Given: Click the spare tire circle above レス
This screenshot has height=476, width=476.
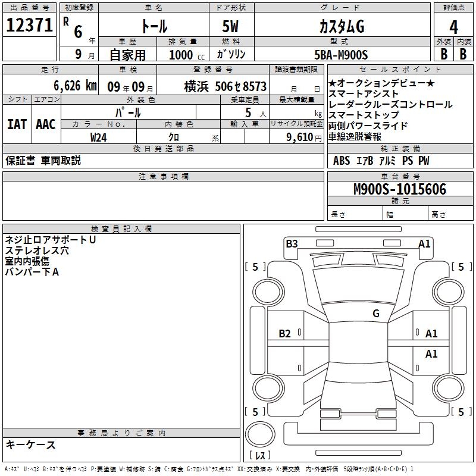Looking at the screenshot, I should pyautogui.click(x=260, y=434).
